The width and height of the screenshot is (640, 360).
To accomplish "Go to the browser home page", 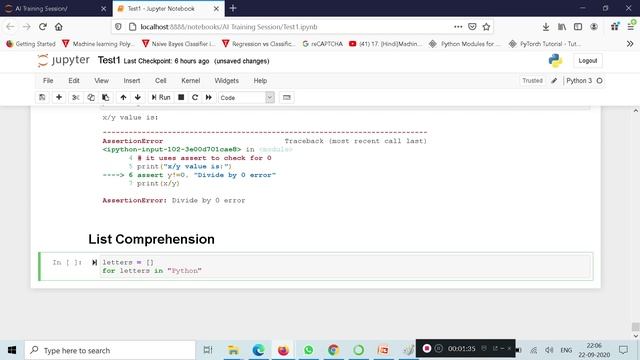I will (x=59, y=27).
